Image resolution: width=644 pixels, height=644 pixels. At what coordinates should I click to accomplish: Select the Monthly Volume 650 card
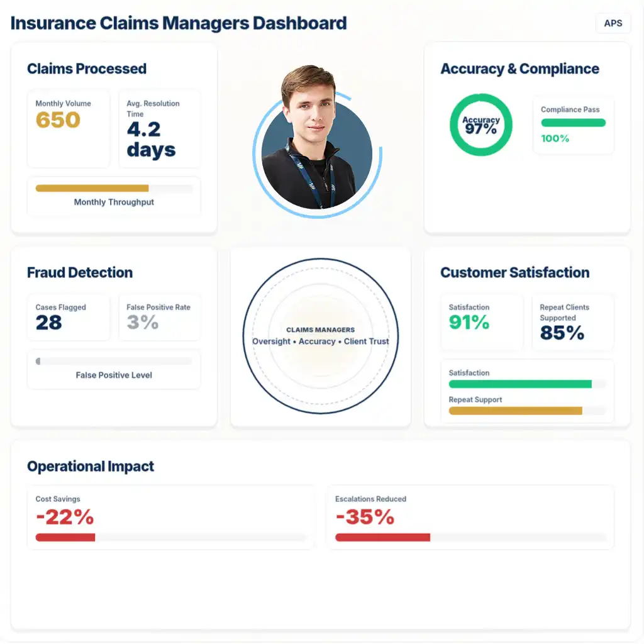[x=69, y=128]
